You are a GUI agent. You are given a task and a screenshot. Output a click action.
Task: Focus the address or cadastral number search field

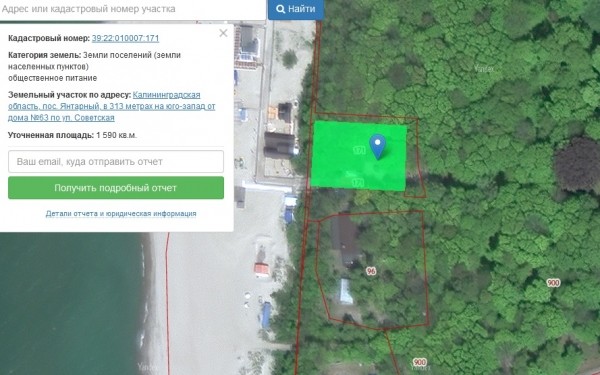point(132,9)
